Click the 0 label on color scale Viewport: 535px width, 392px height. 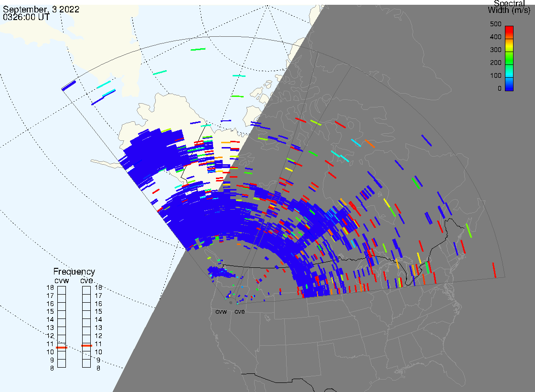click(500, 89)
